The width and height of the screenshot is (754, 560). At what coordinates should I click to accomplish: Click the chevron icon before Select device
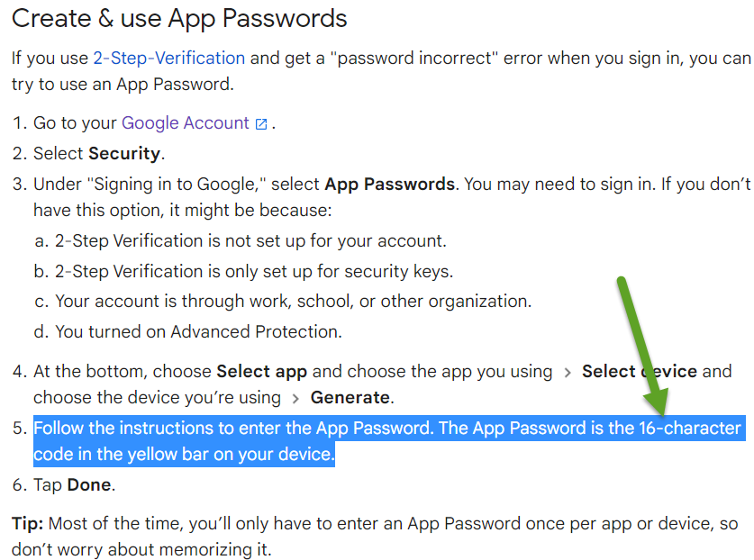click(568, 373)
